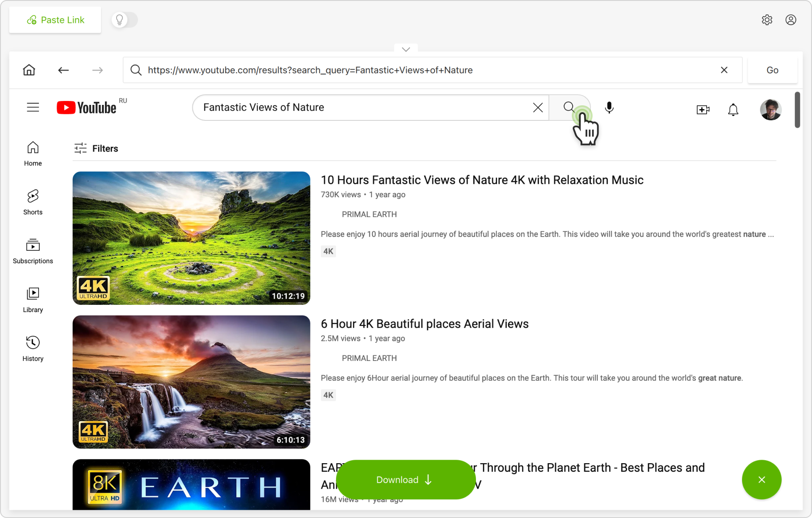The image size is (812, 518).
Task: Collapse the browser panel with the top chevron
Action: pos(406,49)
